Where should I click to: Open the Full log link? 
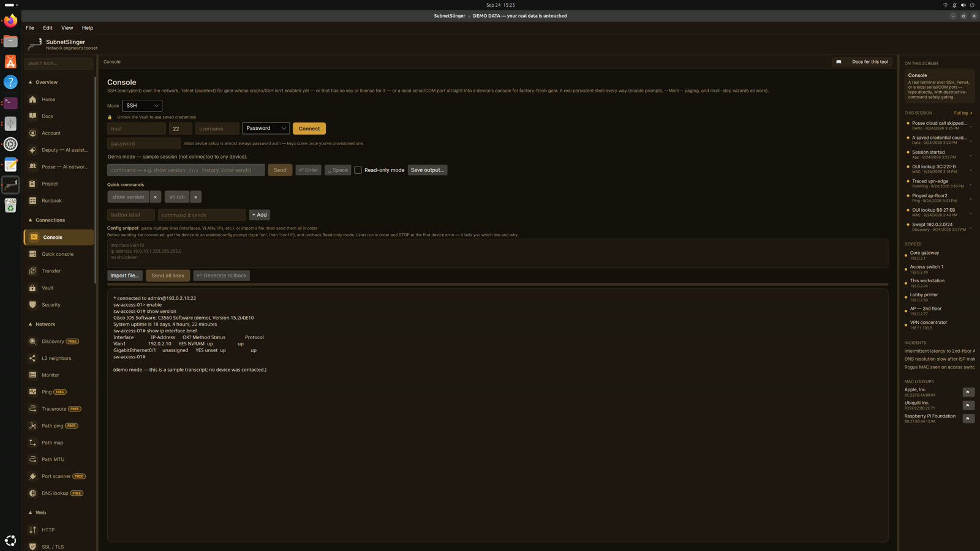click(x=963, y=113)
